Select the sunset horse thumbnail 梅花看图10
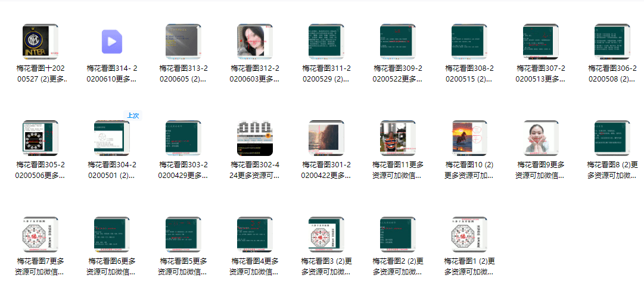 point(469,138)
